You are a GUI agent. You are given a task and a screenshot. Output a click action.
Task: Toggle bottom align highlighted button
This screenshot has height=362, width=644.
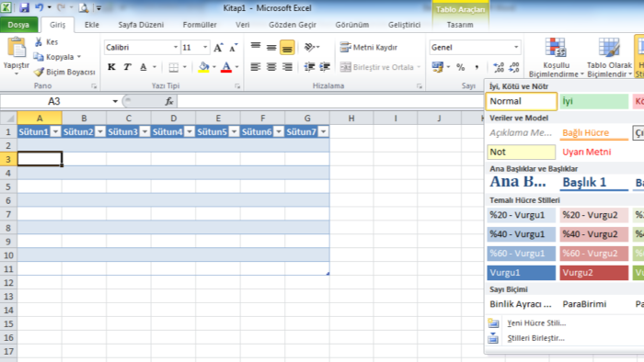(x=287, y=47)
